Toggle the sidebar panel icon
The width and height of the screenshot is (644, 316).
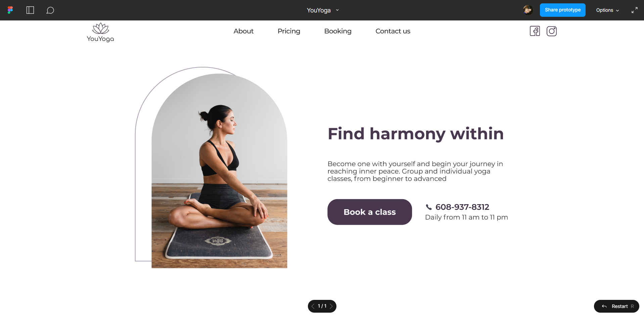[30, 10]
